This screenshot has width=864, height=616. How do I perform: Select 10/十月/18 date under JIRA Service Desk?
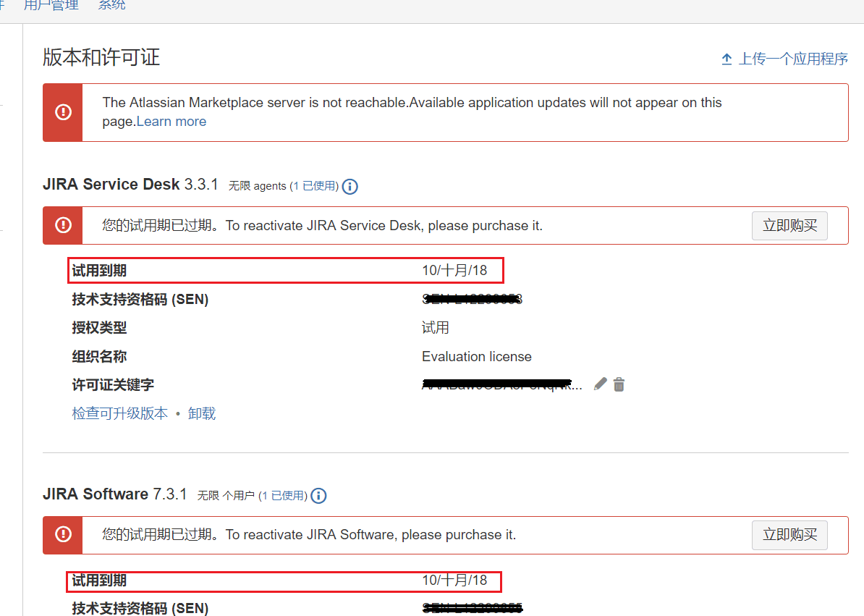click(454, 271)
